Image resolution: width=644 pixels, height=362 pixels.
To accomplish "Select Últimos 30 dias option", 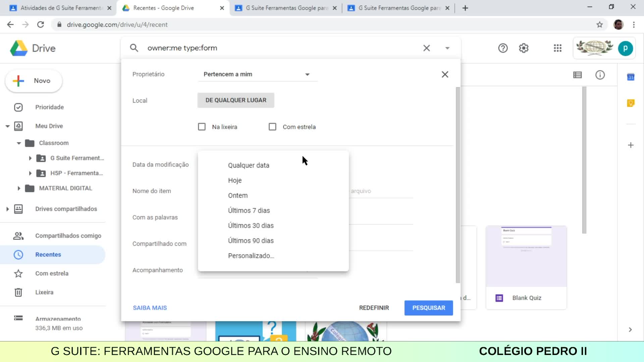I will coord(273,226).
